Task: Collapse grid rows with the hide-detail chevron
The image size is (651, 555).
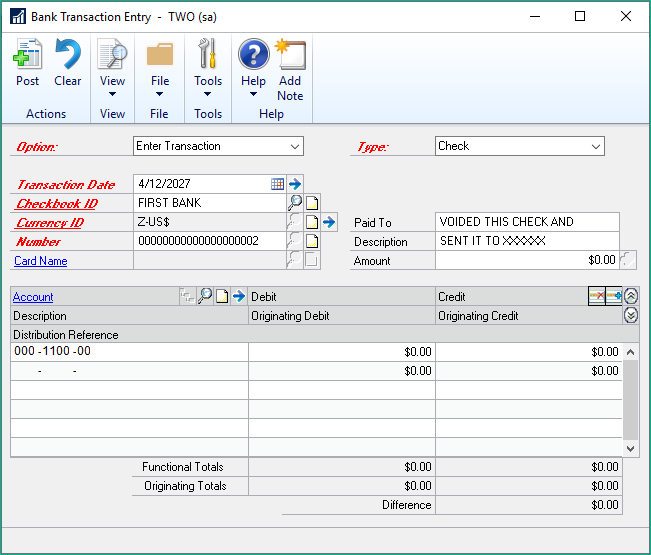Action: (x=631, y=296)
